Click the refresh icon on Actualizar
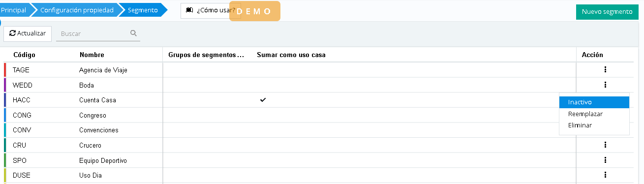This screenshot has height=184, width=644. [x=13, y=33]
